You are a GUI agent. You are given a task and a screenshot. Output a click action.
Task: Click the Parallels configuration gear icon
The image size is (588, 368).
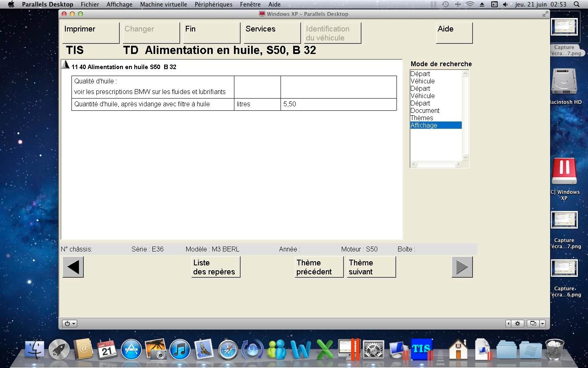tap(517, 323)
